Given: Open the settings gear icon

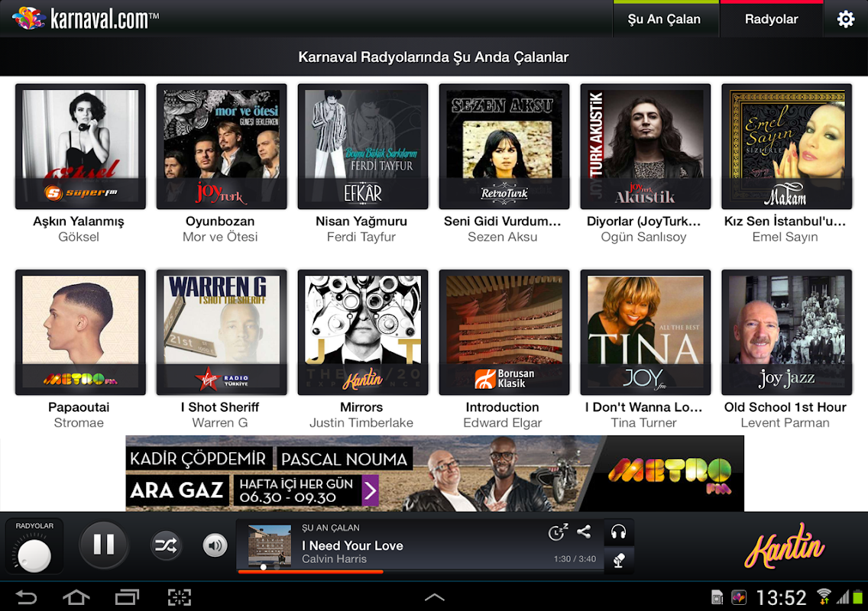Looking at the screenshot, I should (x=845, y=19).
